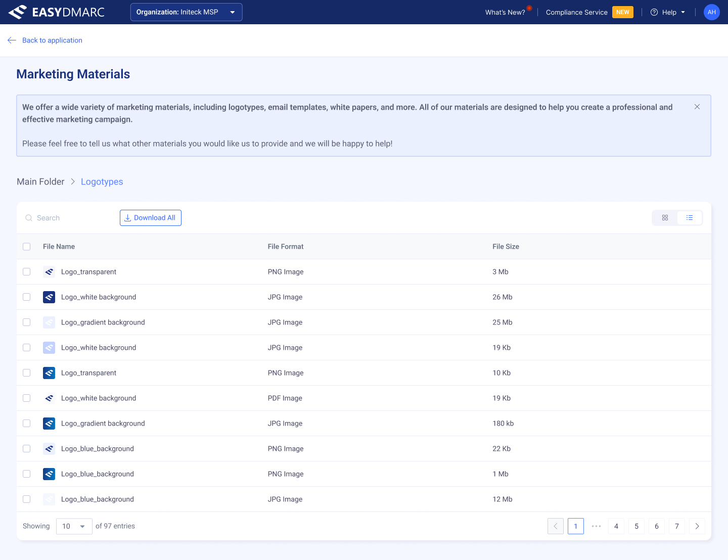Click the Help question mark icon
The width and height of the screenshot is (728, 560).
(x=654, y=12)
